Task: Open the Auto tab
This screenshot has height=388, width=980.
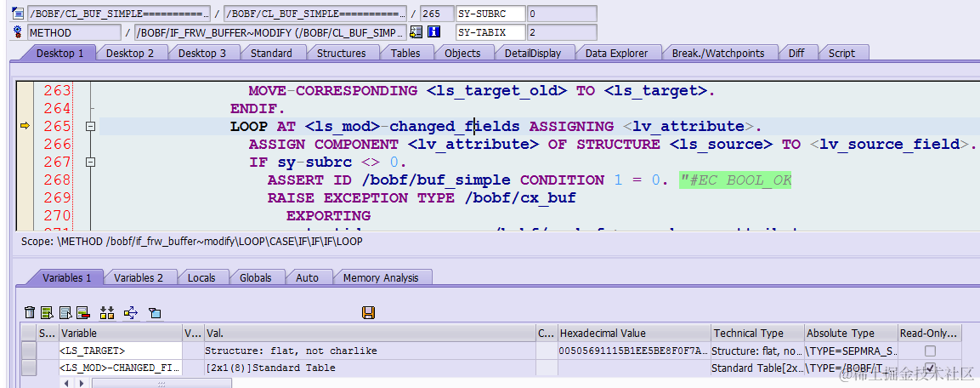Action: pyautogui.click(x=307, y=277)
